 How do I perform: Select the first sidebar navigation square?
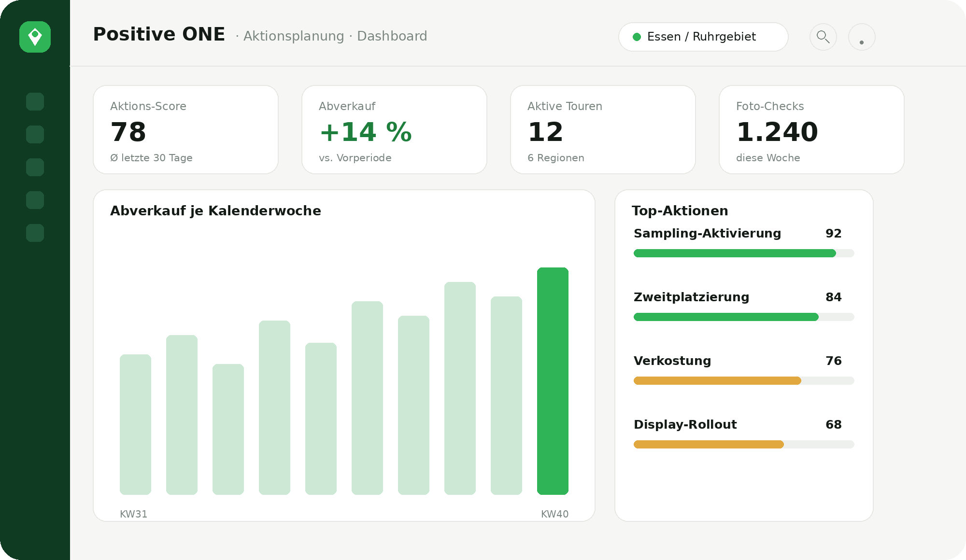point(35,101)
